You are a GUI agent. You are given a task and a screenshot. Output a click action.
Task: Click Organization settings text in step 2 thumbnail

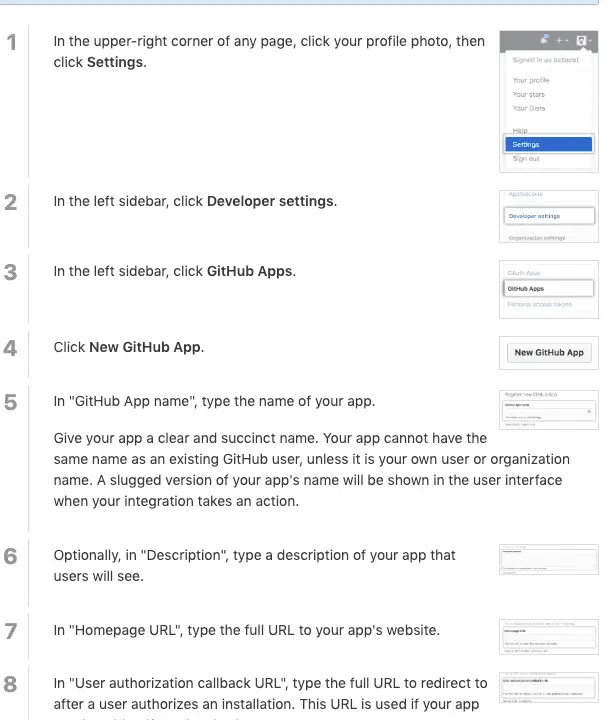537,238
